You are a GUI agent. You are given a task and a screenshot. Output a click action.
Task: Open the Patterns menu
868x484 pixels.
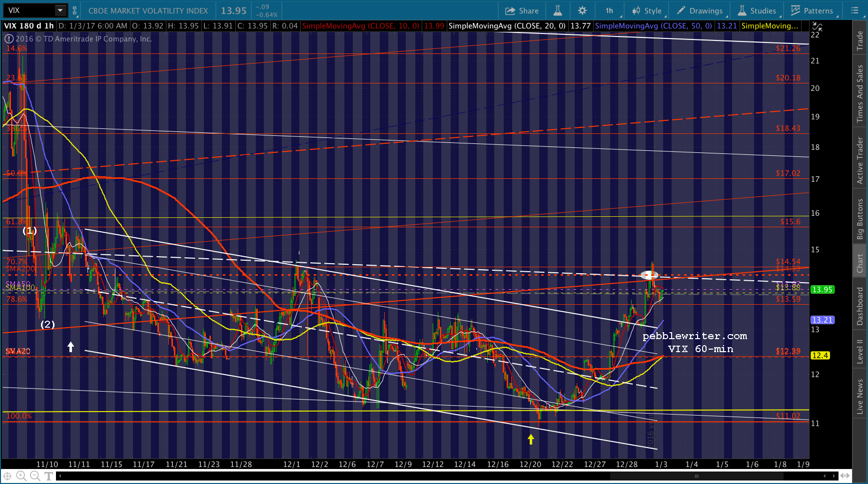click(812, 10)
